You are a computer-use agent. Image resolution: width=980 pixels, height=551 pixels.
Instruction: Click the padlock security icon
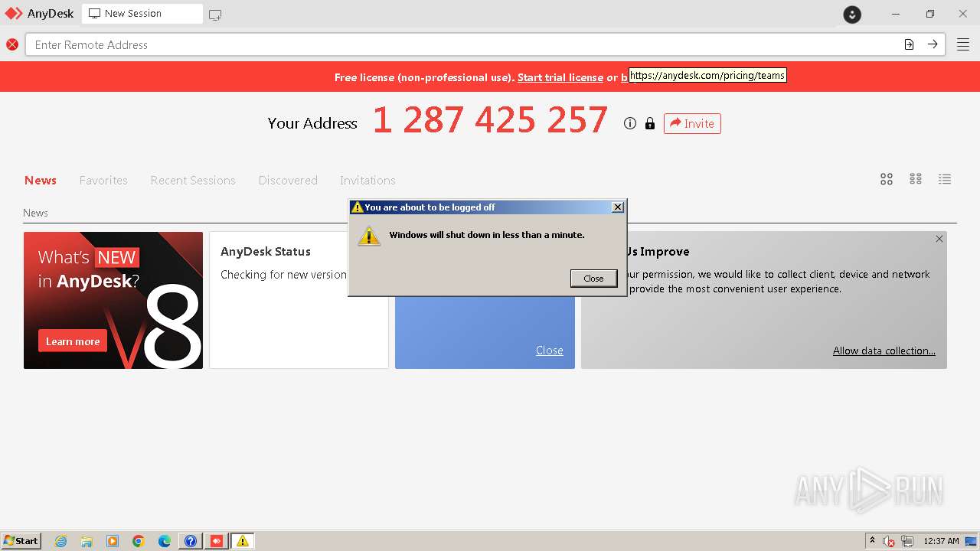(x=650, y=123)
